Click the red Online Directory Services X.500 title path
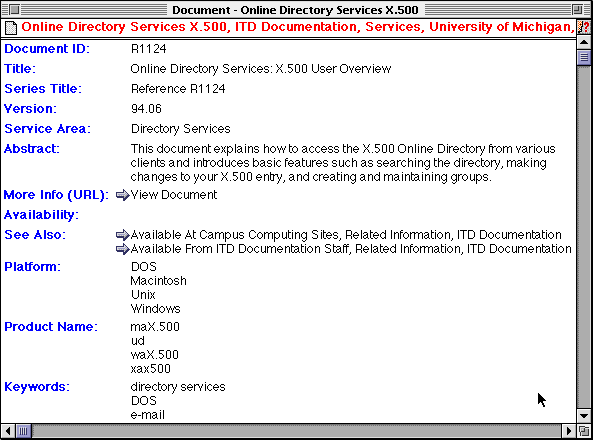Screen dimensions: 593x440 [298, 27]
